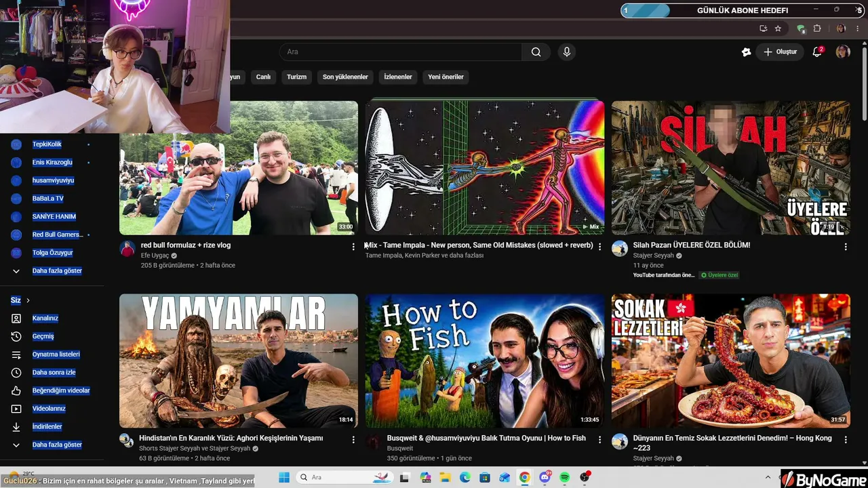Click the YouTube search input field
The height and width of the screenshot is (488, 868).
click(400, 52)
